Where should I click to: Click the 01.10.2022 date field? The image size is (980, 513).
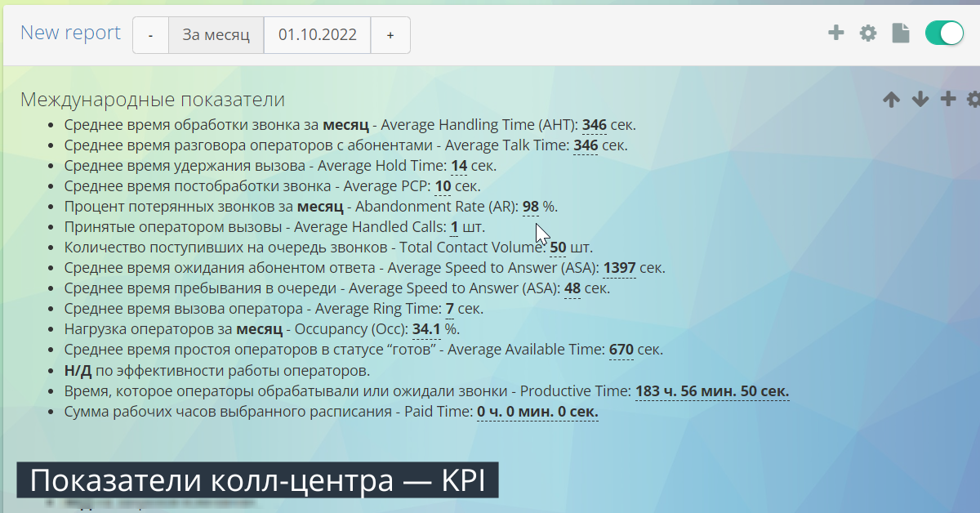[317, 35]
